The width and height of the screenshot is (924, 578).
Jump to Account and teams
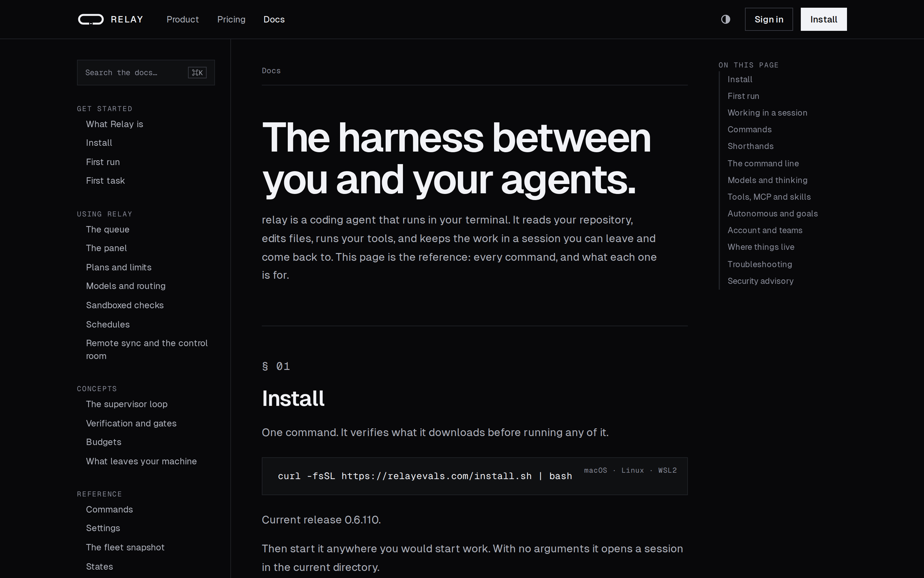click(x=765, y=230)
